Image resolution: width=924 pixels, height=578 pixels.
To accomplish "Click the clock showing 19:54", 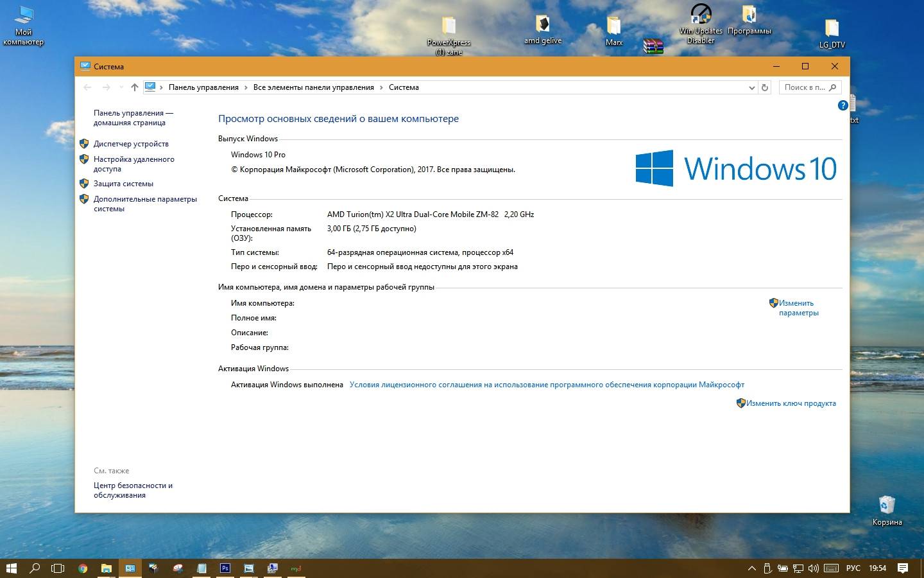I will (877, 568).
